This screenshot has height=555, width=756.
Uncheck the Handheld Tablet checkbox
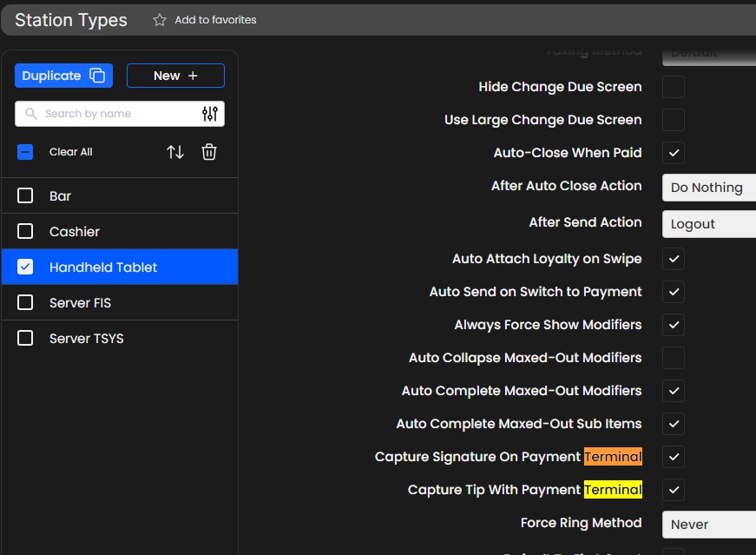[25, 268]
